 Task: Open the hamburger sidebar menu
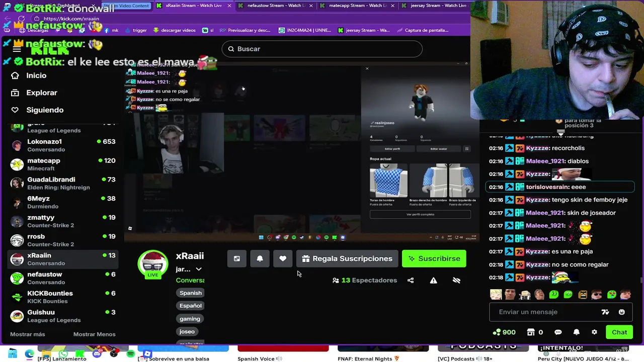tap(17, 49)
